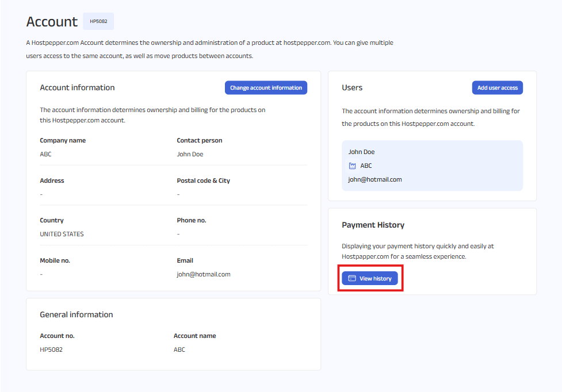The height and width of the screenshot is (392, 562).
Task: Click the company building icon beside ABC
Action: click(353, 166)
